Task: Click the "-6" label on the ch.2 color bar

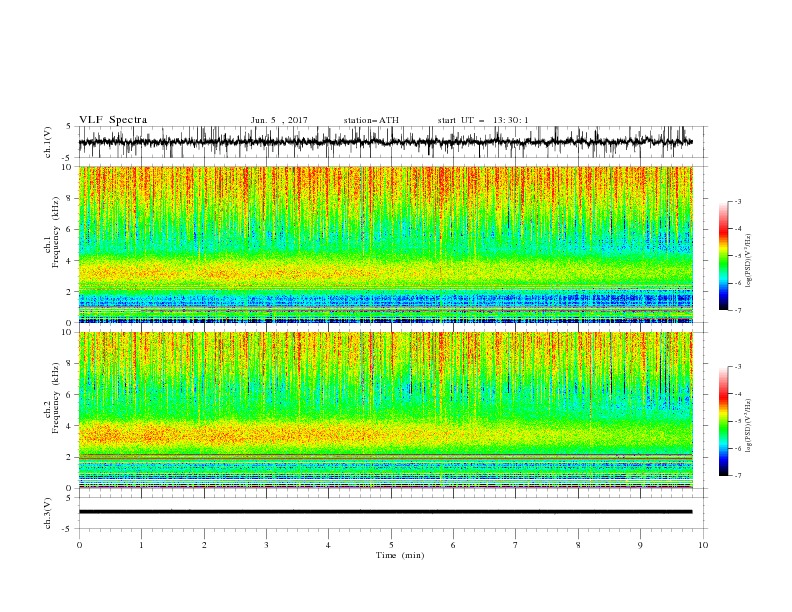Action: pyautogui.click(x=738, y=448)
